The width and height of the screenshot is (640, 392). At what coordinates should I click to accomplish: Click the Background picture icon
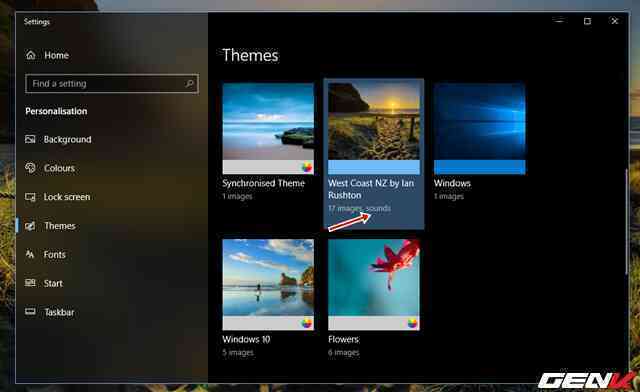(30, 140)
